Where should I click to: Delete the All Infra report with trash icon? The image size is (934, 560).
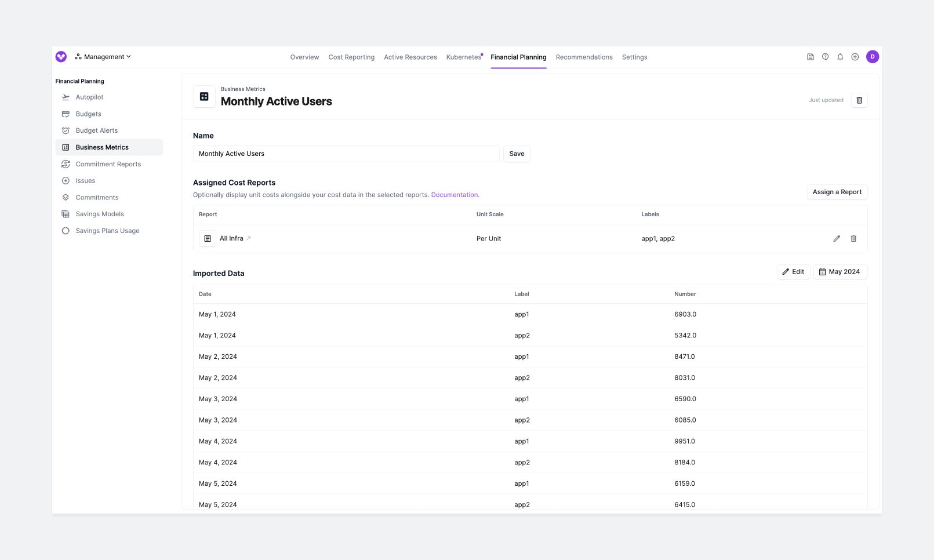coord(853,238)
